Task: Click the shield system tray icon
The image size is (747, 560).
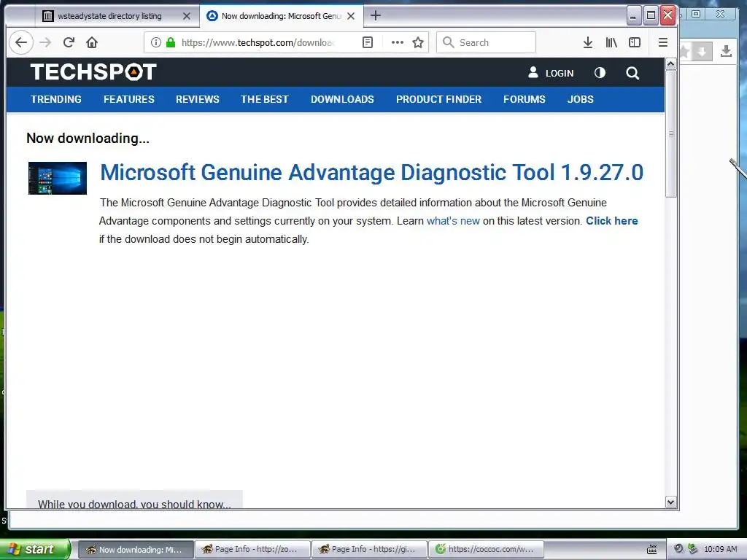Action: click(693, 549)
